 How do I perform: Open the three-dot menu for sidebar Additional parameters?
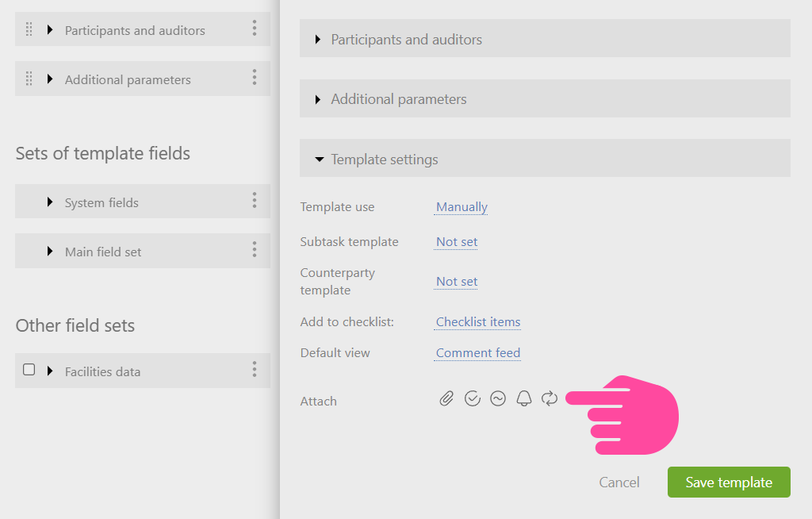[255, 78]
